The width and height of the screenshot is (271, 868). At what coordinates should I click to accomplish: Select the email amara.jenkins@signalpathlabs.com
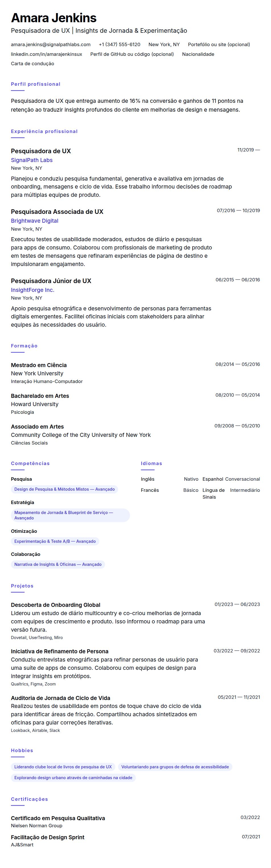pos(51,44)
